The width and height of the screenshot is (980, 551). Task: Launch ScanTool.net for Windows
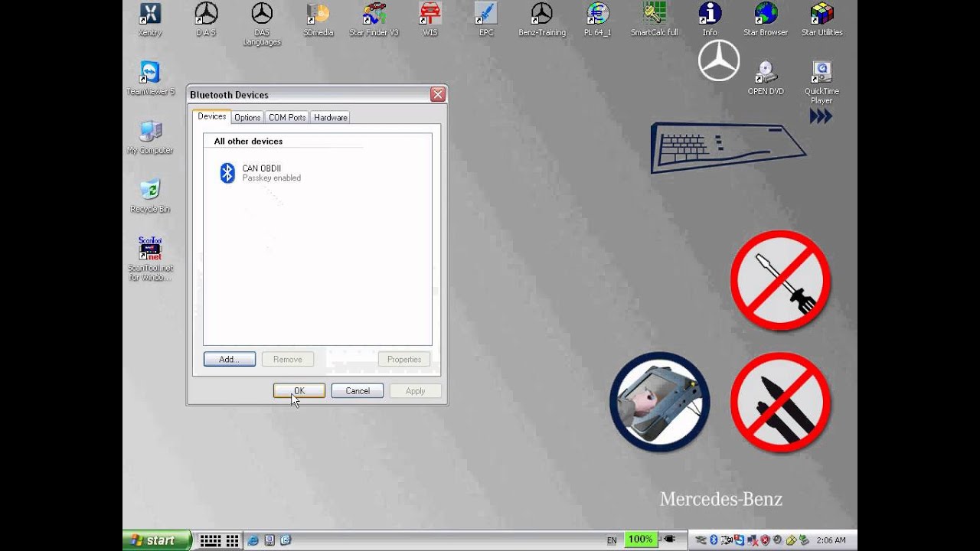[150, 259]
